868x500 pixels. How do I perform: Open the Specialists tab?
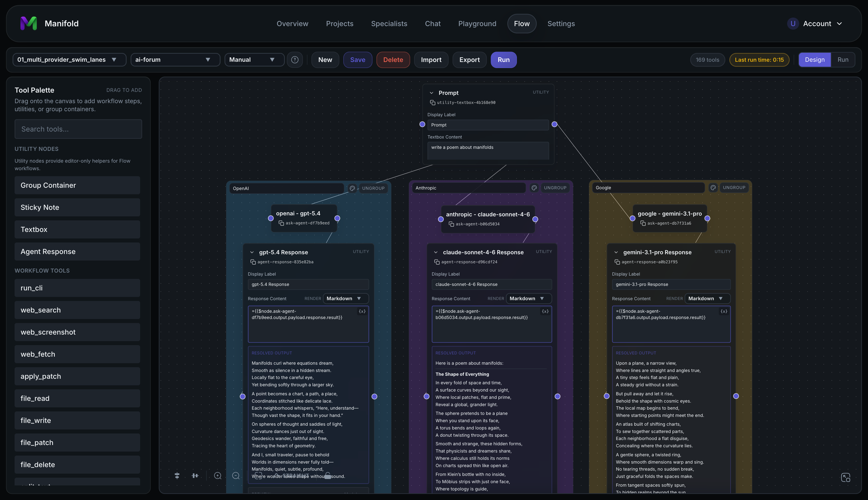[x=389, y=24]
